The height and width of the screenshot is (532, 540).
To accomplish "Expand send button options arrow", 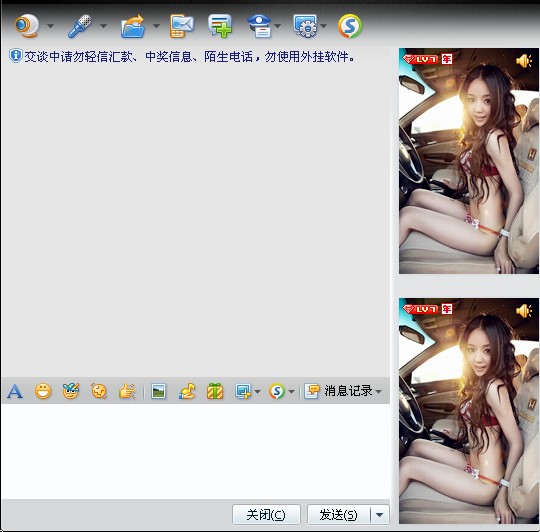I will click(380, 515).
